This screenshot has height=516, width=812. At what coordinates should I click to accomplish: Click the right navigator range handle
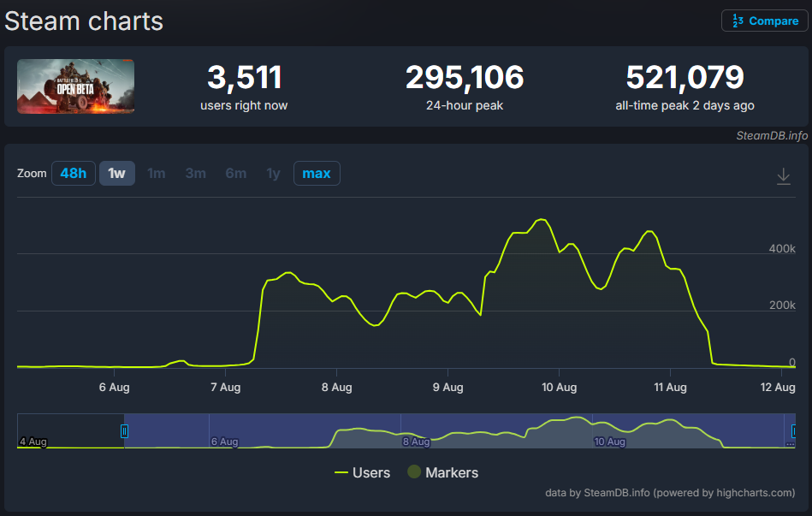[794, 431]
